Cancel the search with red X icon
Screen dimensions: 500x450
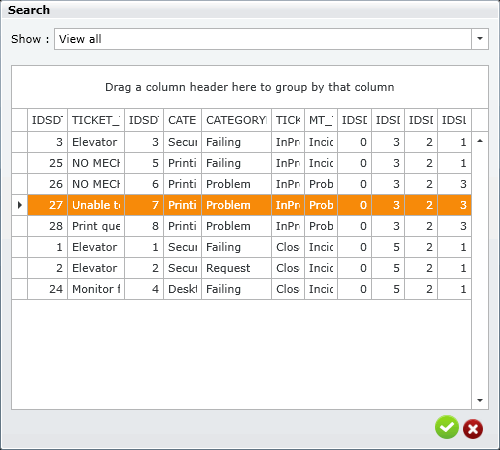(x=473, y=429)
